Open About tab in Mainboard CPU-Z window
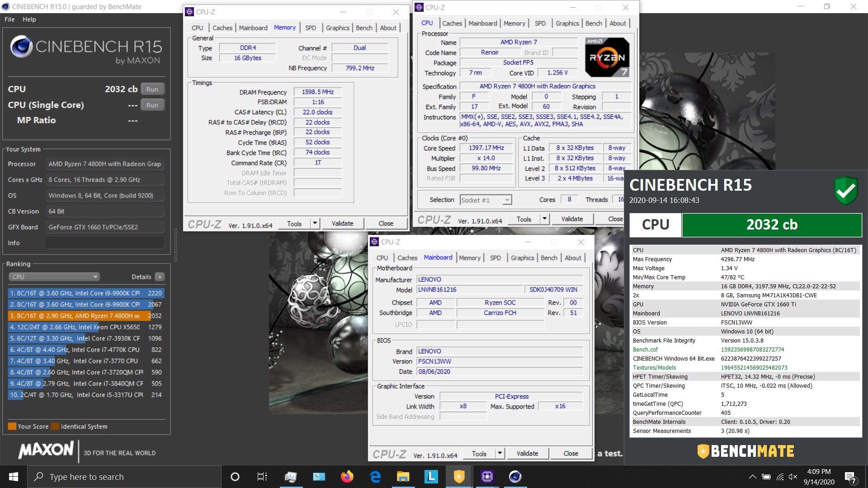This screenshot has height=488, width=868. [573, 258]
